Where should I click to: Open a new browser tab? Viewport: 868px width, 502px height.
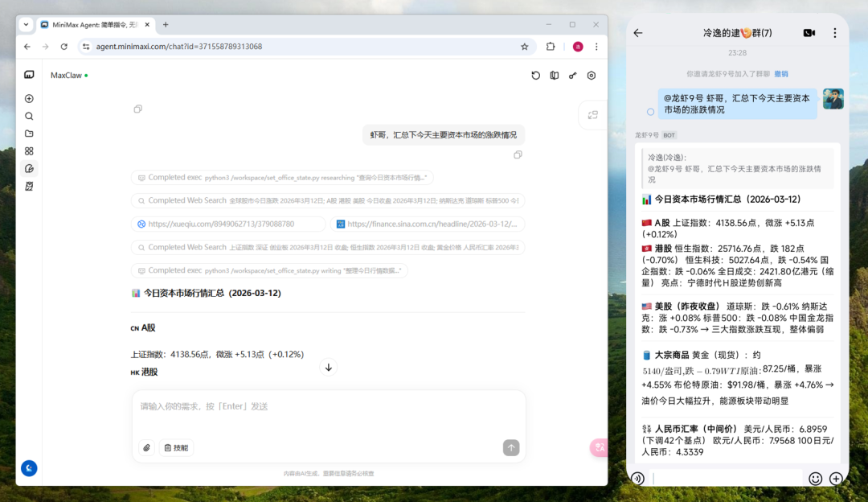pos(166,24)
